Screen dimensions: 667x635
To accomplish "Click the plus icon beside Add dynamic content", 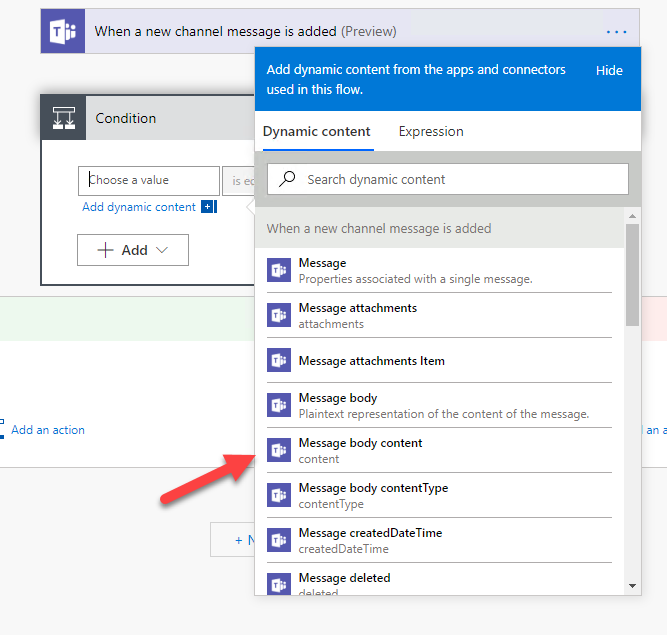I will pos(209,207).
